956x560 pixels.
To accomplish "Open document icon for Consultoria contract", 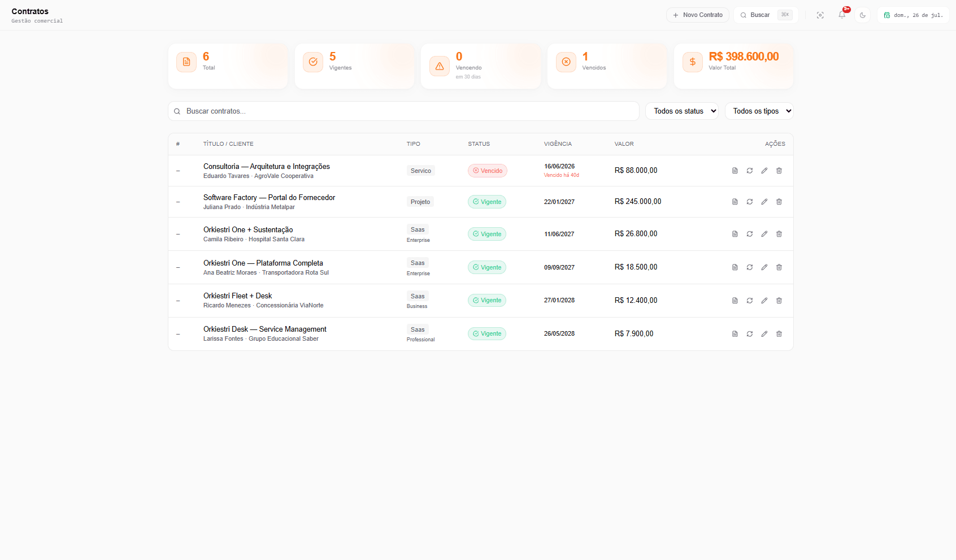I will click(x=735, y=171).
